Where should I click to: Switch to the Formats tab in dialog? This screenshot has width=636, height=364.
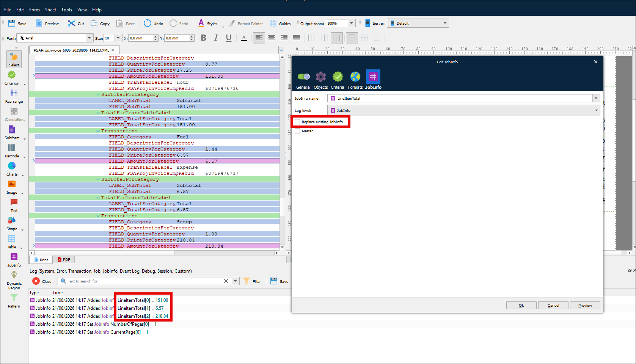coord(355,80)
